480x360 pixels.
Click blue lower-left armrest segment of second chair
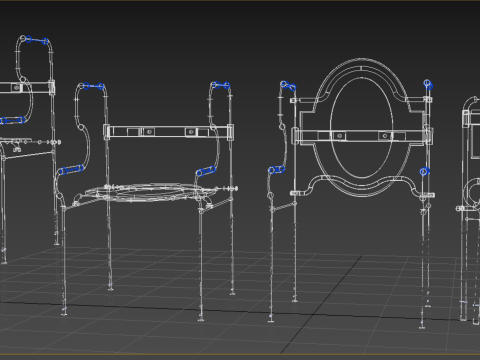pos(70,170)
